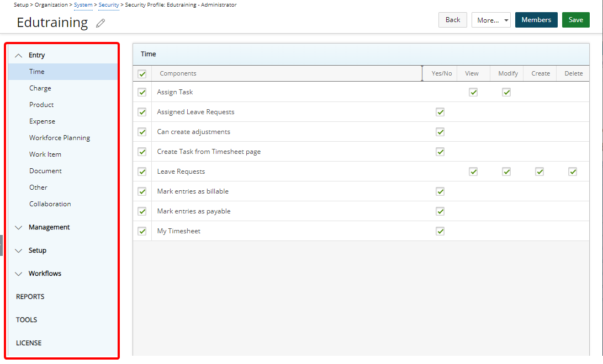603x364 pixels.
Task: Click the pencil edit icon beside Edutraining
Action: 100,23
